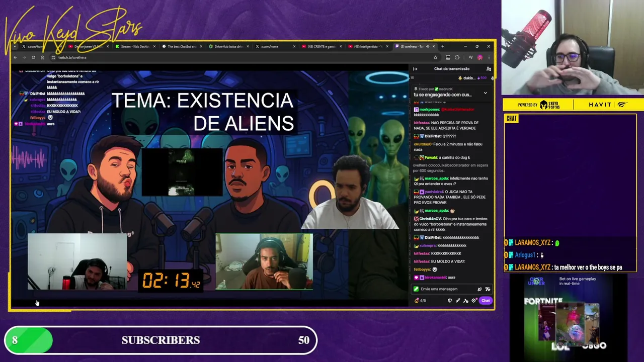Open the browser extensions puzzle icon
Screen dimensions: 644x362
457,58
